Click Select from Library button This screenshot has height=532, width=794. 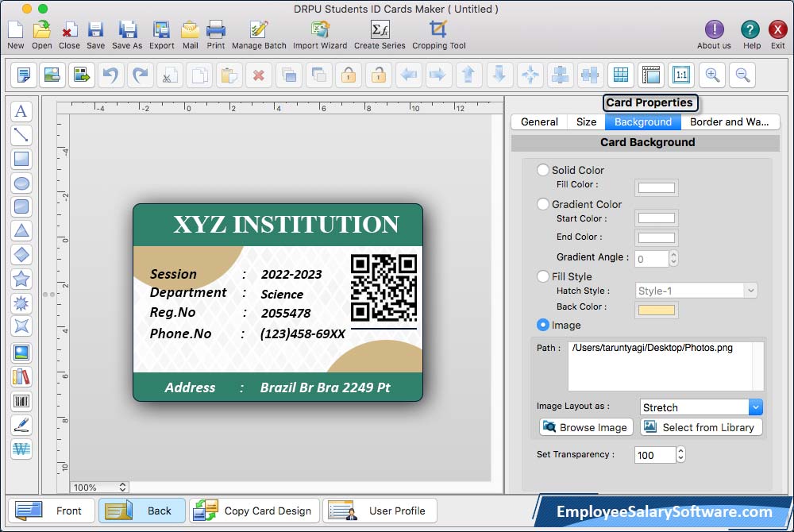[x=701, y=427]
